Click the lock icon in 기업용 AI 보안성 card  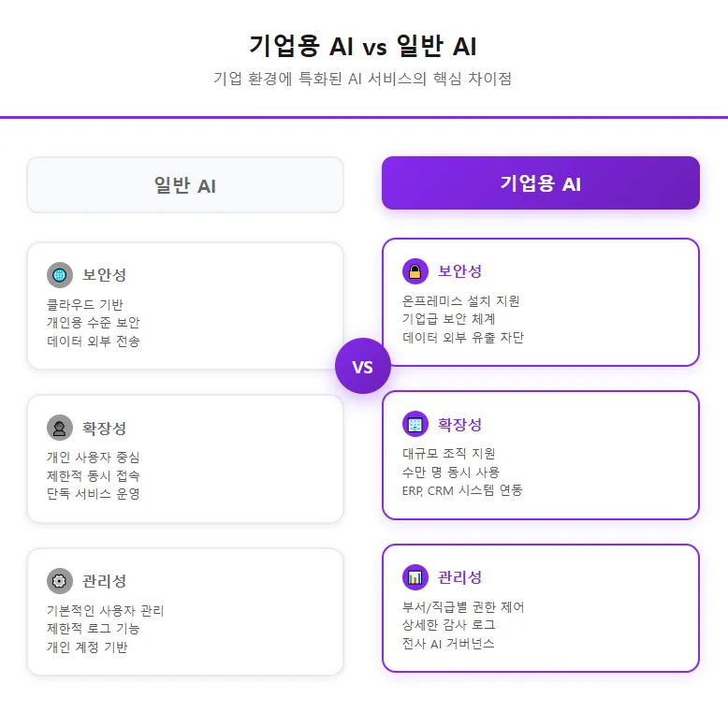click(x=415, y=271)
